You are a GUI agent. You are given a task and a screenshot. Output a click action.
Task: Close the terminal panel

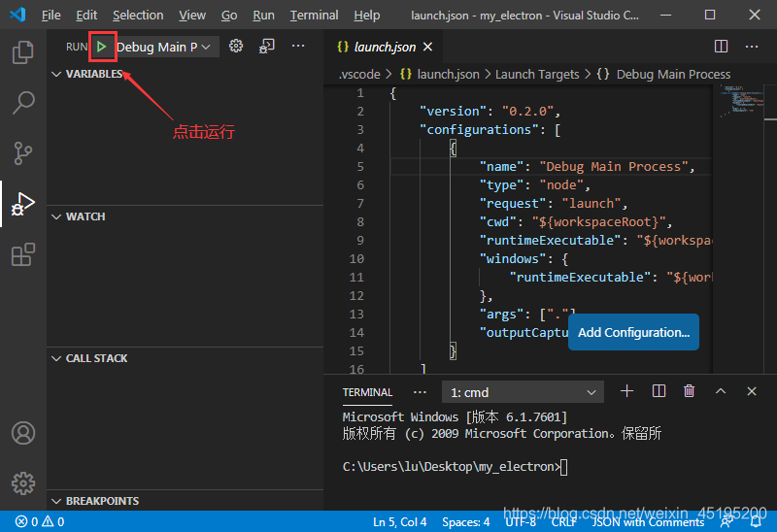pos(751,391)
